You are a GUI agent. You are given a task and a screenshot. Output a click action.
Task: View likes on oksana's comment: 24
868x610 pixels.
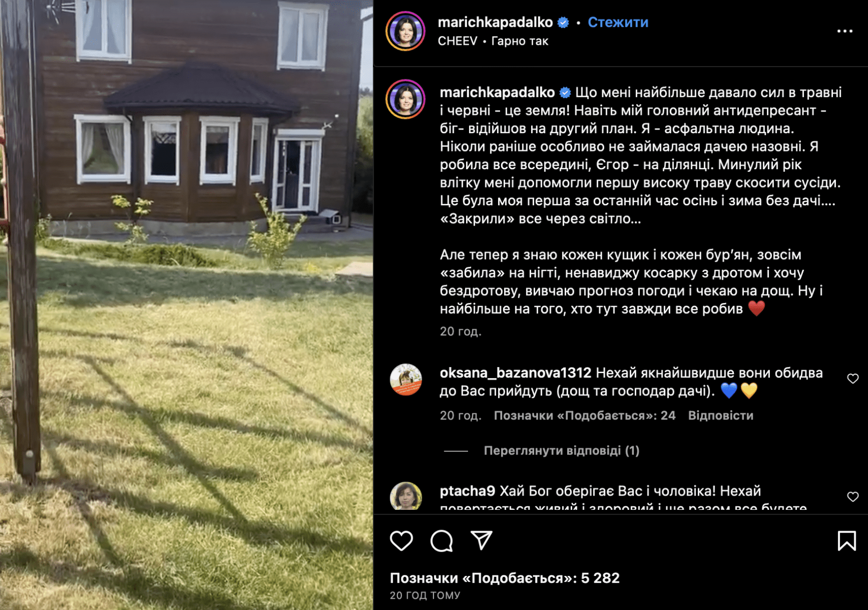(x=584, y=416)
